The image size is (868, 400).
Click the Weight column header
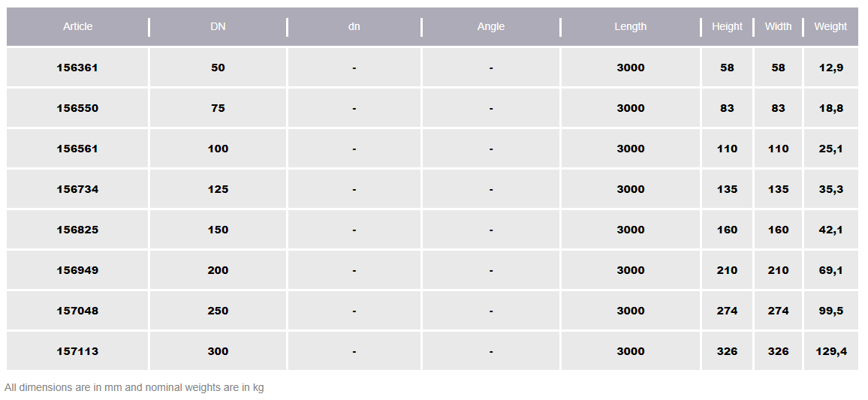[830, 27]
